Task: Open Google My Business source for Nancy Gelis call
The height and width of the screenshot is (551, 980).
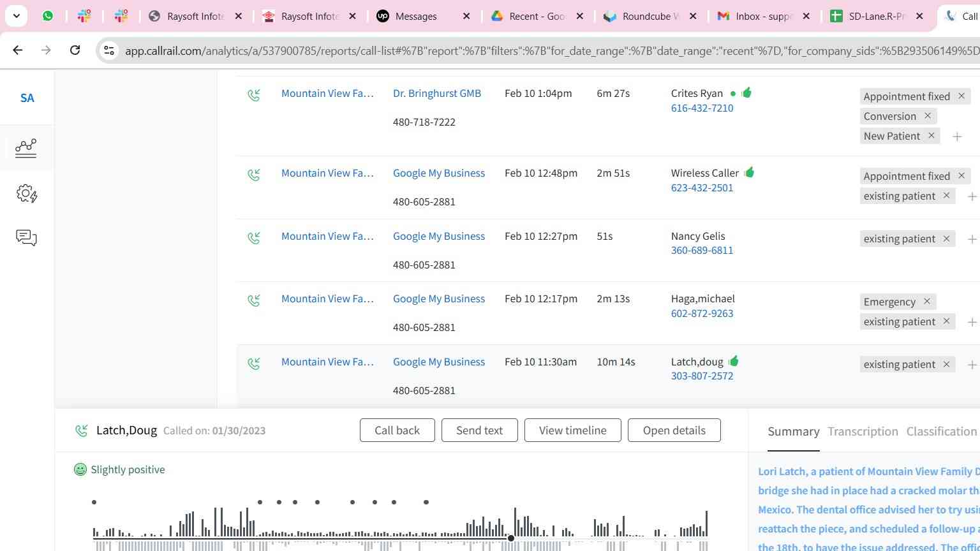Action: (x=439, y=236)
